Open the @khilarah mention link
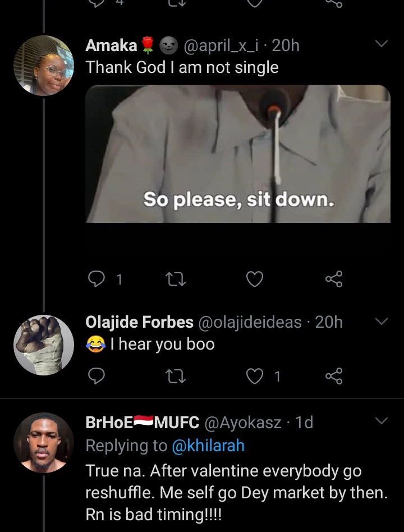 pos(208,446)
